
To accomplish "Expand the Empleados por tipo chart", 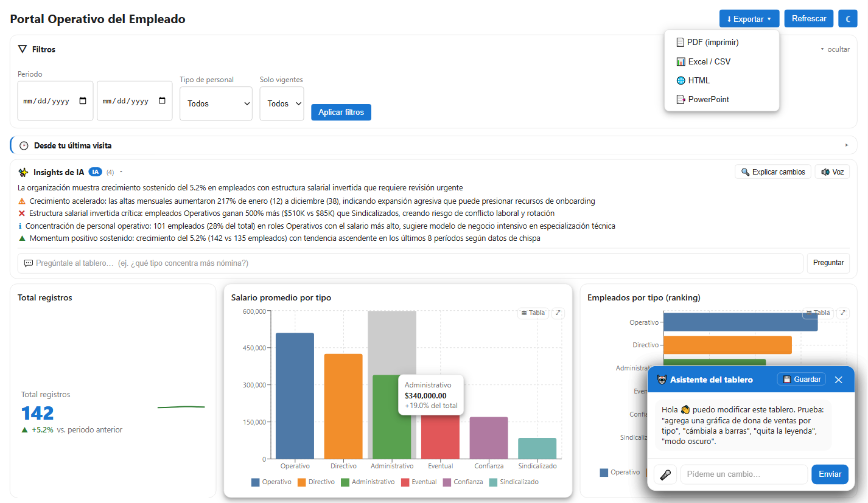I will pyautogui.click(x=843, y=313).
